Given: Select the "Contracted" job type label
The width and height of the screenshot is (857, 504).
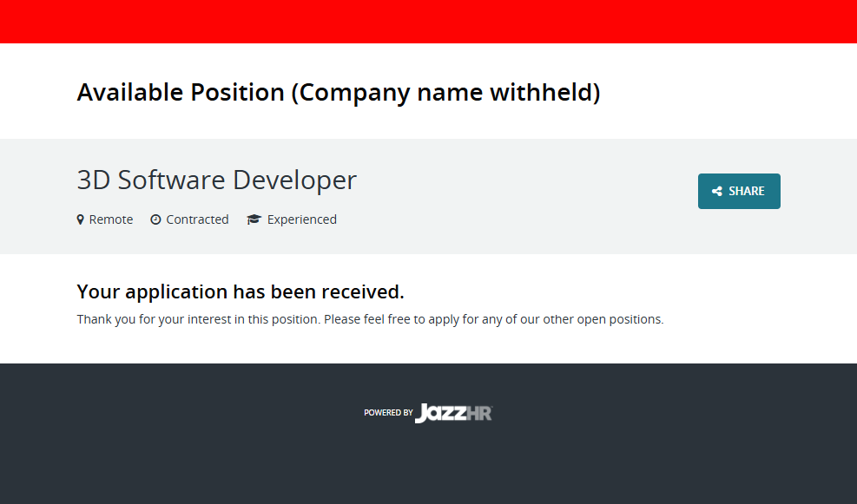Looking at the screenshot, I should tap(197, 219).
